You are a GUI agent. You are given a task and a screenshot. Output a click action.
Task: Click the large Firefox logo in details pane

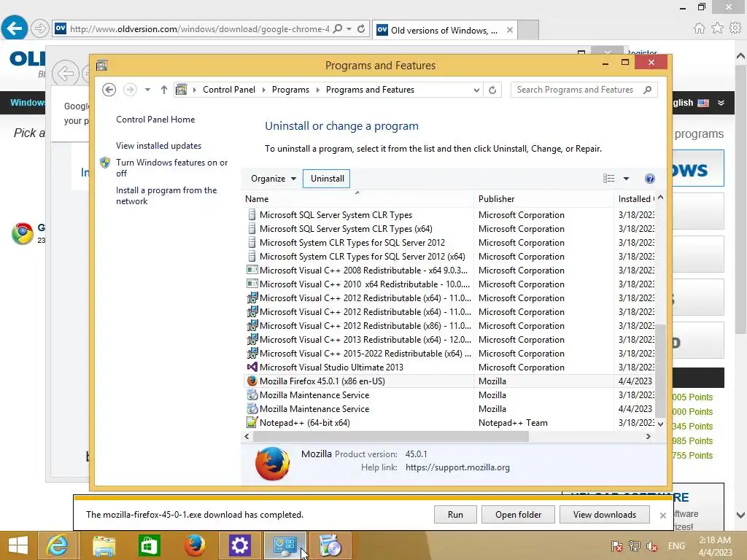point(272,463)
